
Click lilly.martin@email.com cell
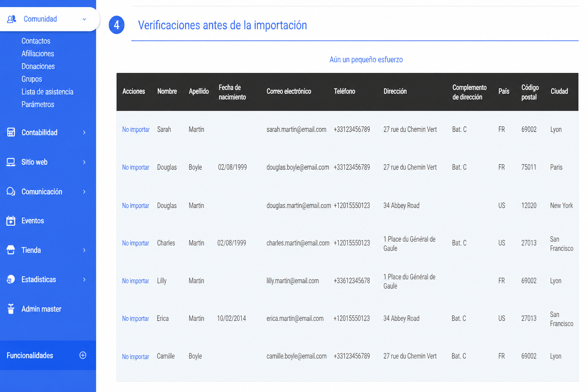[292, 281]
